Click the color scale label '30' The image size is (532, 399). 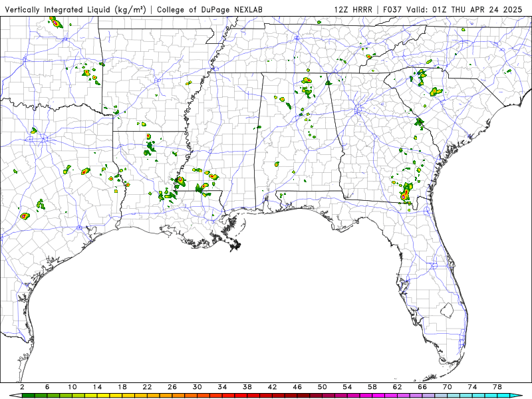point(198,387)
